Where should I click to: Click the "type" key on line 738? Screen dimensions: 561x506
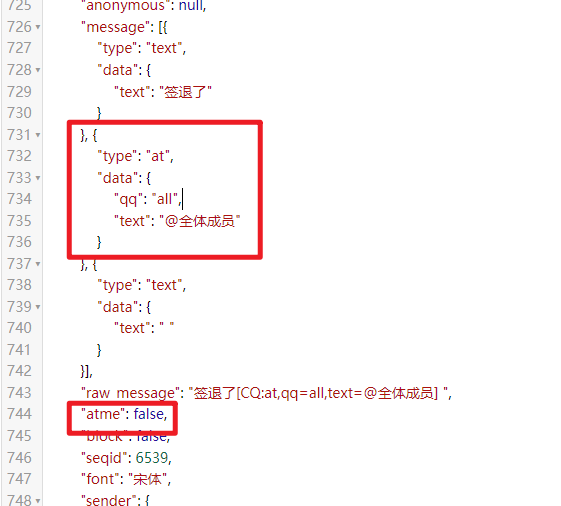pyautogui.click(x=118, y=285)
